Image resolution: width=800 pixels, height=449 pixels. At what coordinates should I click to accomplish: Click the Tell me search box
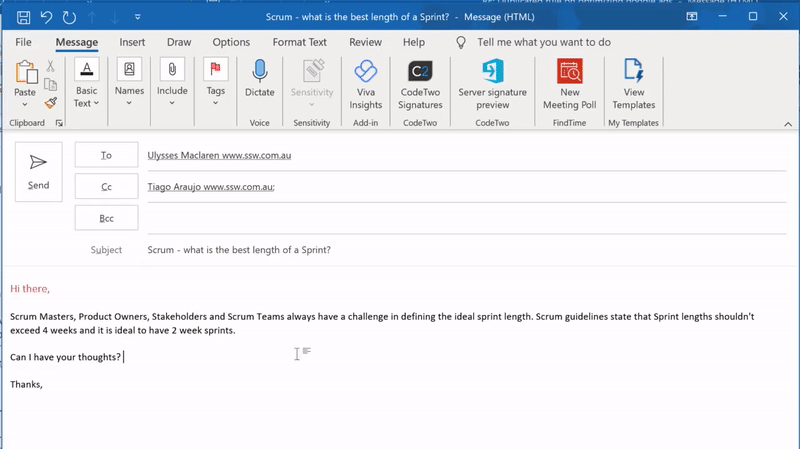(543, 42)
